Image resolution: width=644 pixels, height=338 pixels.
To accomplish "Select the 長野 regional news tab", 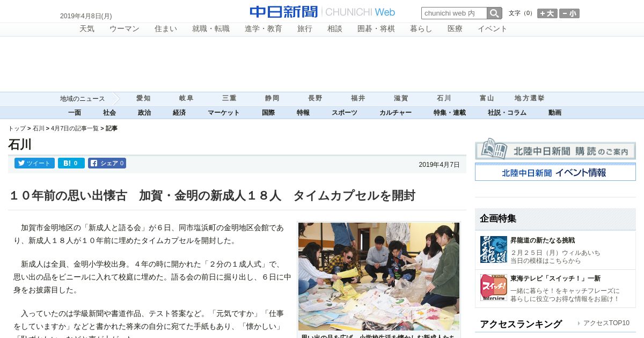I will click(x=315, y=98).
